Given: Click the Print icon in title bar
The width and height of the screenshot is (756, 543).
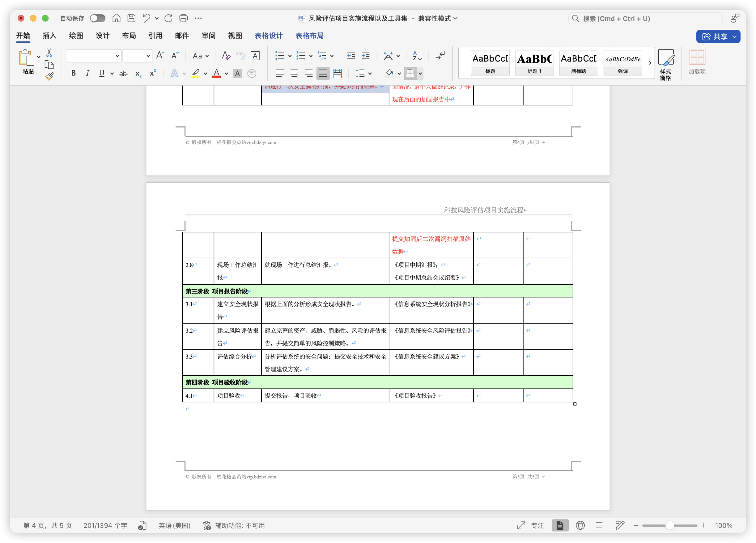Looking at the screenshot, I should coord(183,18).
